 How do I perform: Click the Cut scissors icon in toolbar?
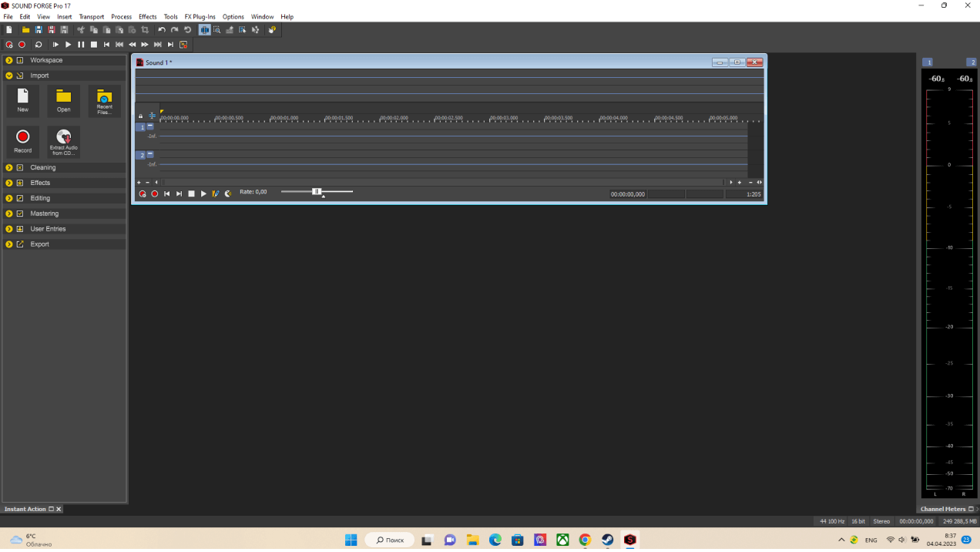click(81, 30)
